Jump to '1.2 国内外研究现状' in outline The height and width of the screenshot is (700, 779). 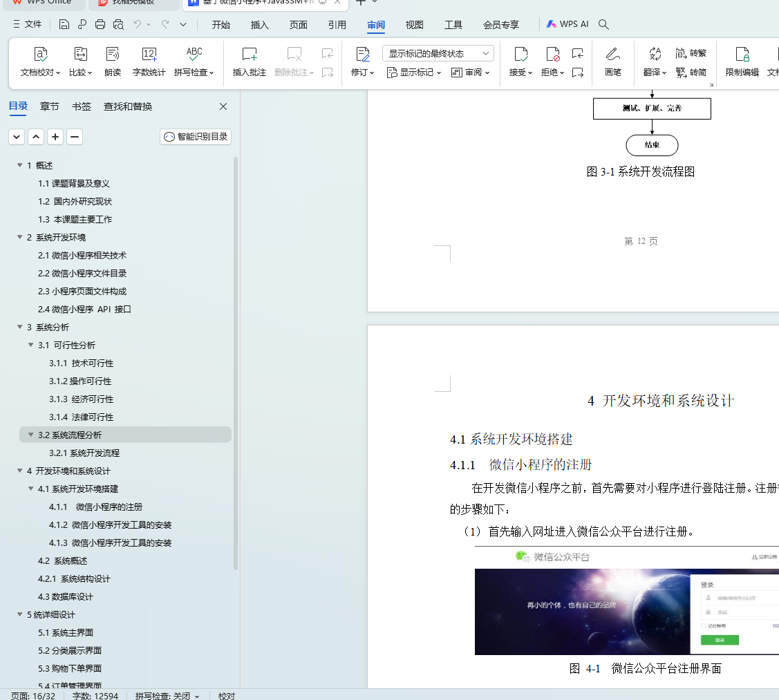pos(75,201)
